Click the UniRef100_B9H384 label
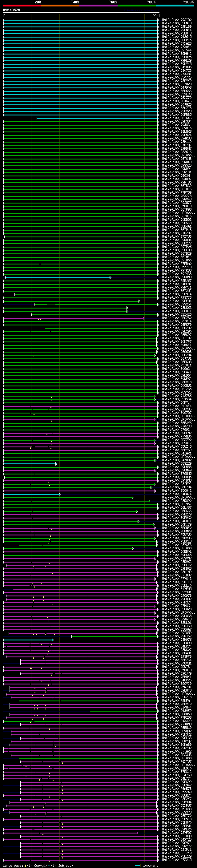 177,122
